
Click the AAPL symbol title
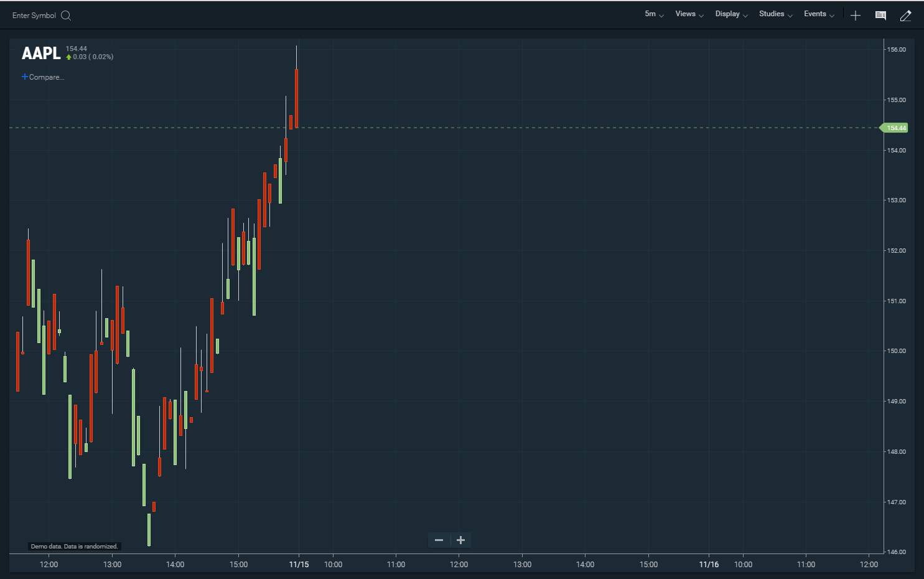click(41, 54)
